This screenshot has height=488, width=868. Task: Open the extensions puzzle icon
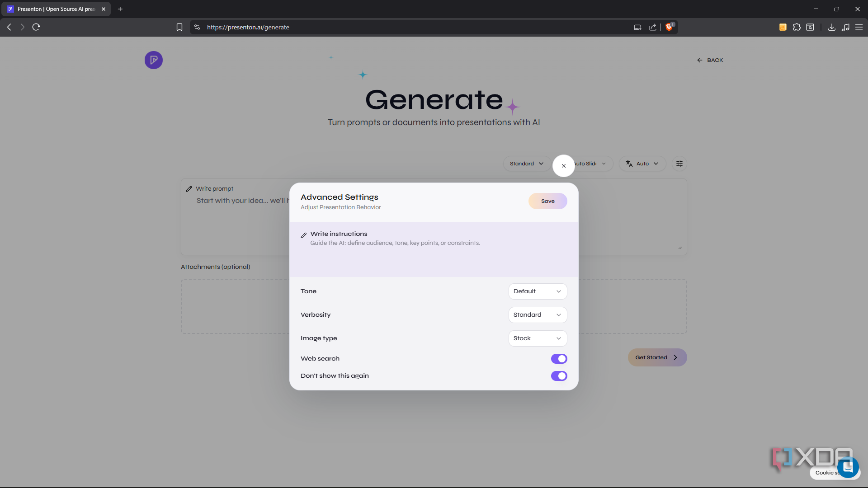coord(797,27)
